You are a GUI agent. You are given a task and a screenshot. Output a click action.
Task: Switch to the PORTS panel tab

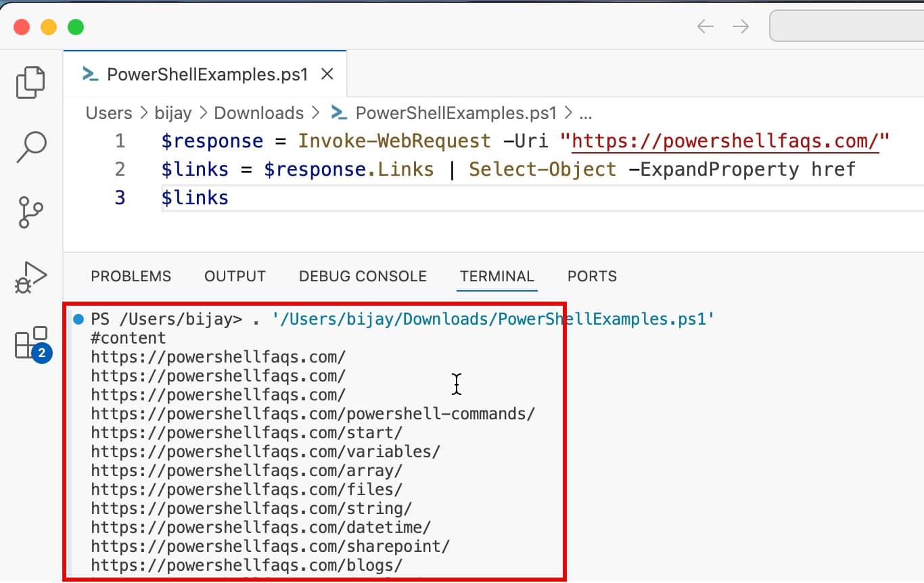(x=592, y=276)
